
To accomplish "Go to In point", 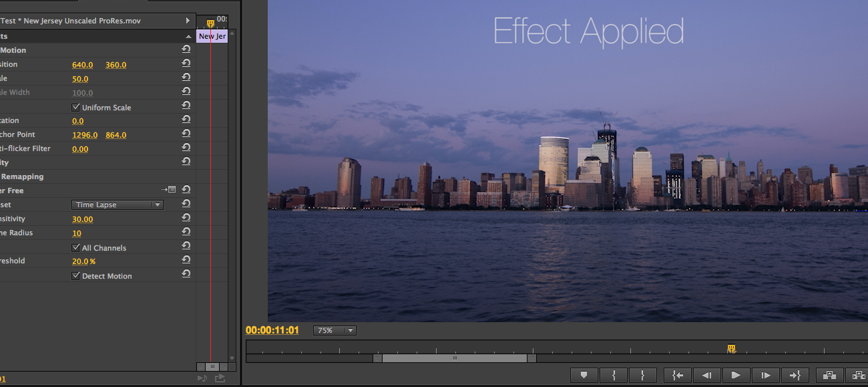I will coord(677,376).
